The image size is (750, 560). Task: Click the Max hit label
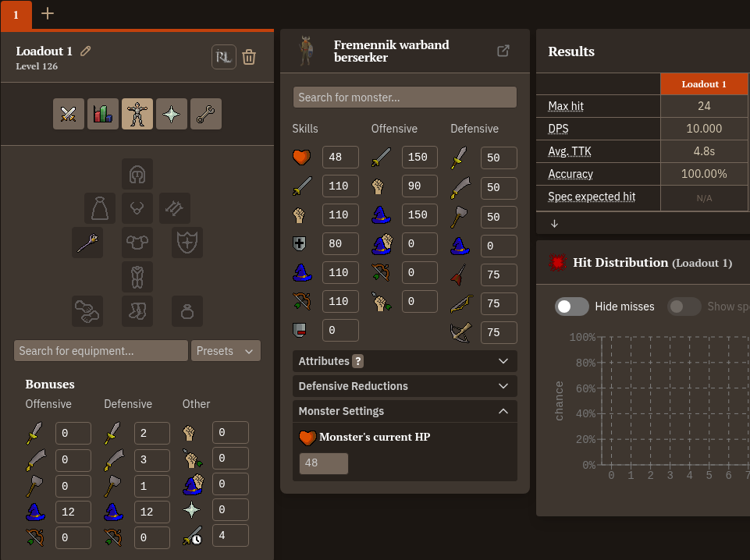click(x=566, y=106)
